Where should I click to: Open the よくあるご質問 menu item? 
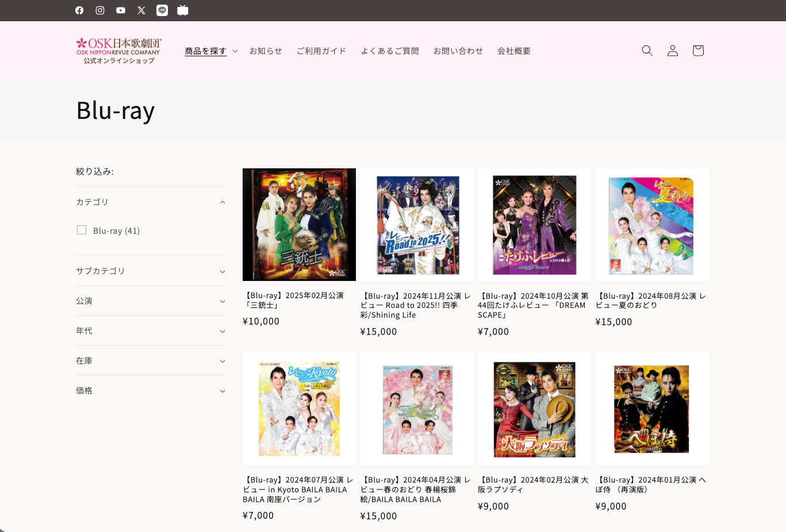tap(390, 51)
